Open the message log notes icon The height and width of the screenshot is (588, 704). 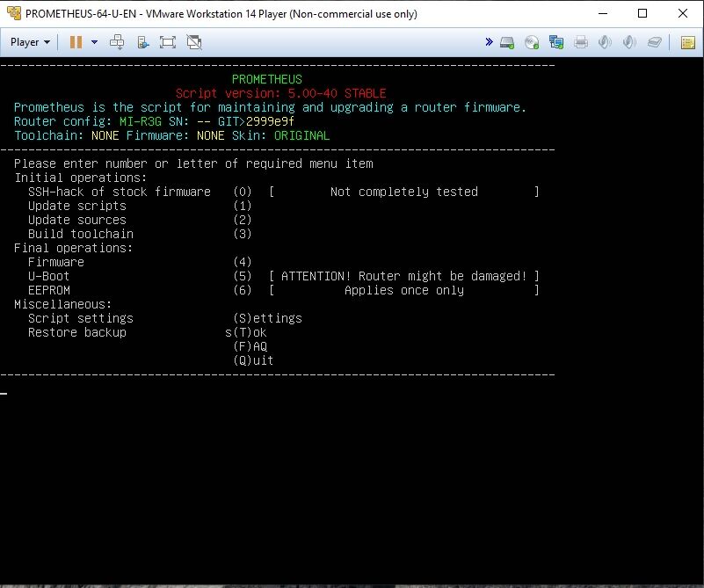pyautogui.click(x=688, y=43)
